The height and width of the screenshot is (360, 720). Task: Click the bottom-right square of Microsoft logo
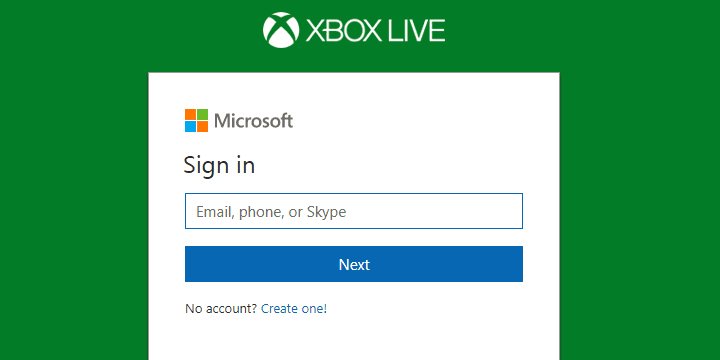[202, 126]
